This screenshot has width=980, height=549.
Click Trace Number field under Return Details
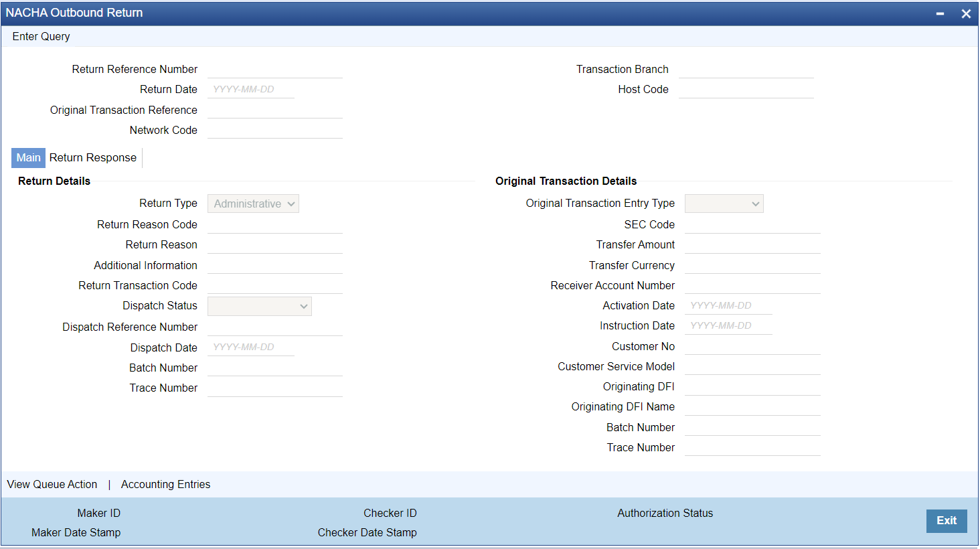tap(275, 388)
